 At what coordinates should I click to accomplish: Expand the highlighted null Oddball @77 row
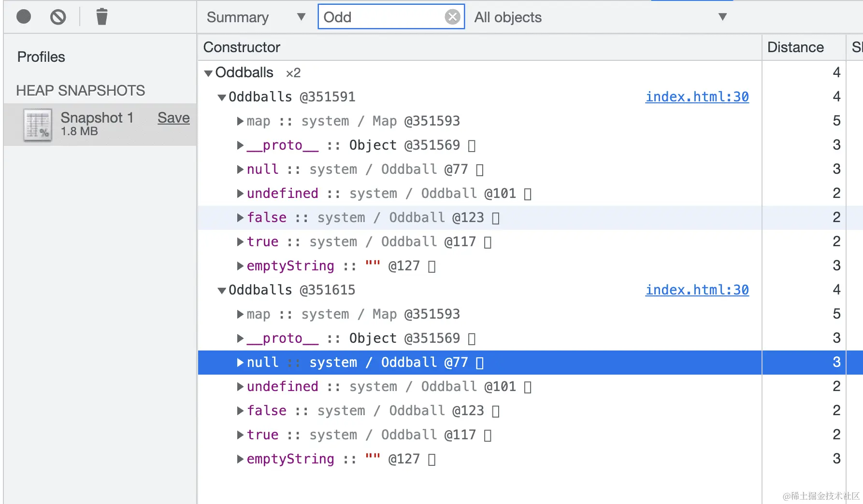pos(240,363)
